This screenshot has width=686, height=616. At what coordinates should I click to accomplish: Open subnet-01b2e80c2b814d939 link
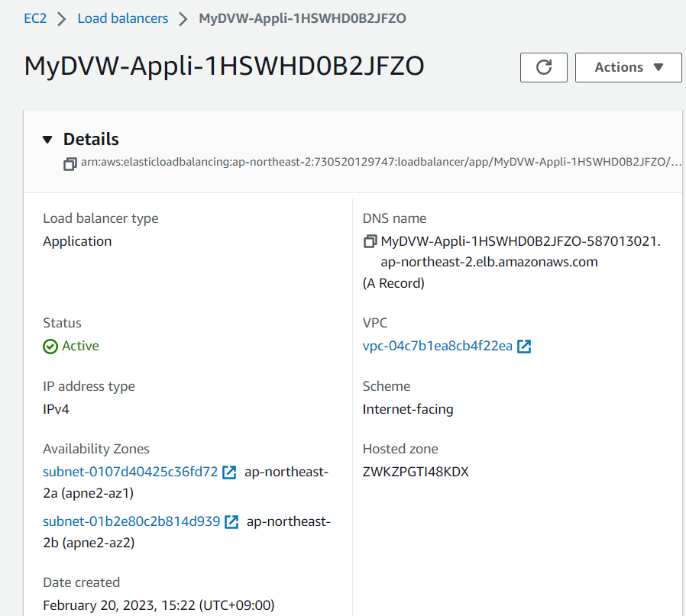pos(131,521)
